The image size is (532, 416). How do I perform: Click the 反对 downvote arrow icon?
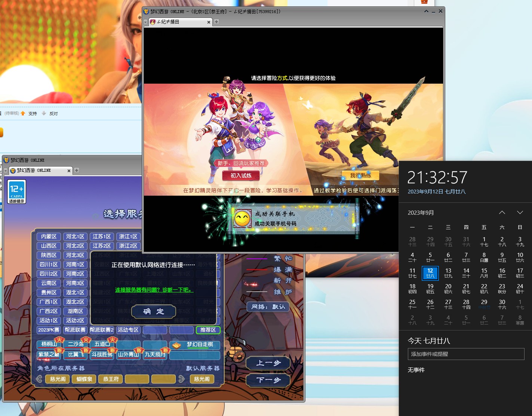click(x=44, y=113)
